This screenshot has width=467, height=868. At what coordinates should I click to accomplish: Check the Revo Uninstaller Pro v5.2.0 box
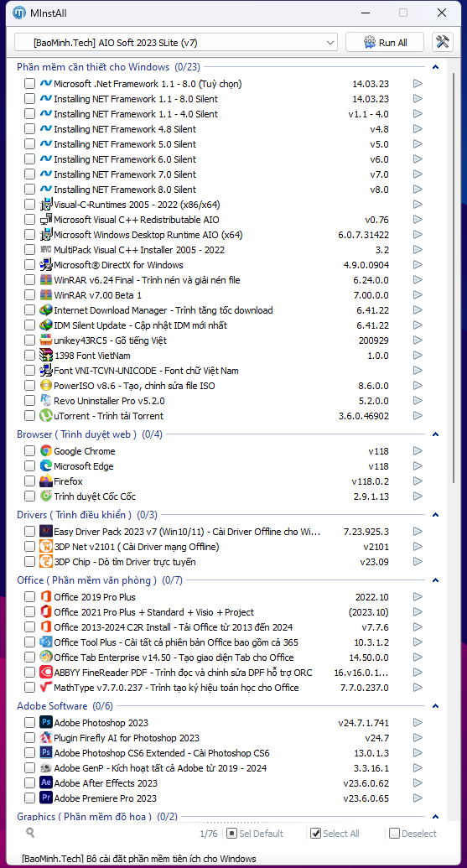(29, 401)
